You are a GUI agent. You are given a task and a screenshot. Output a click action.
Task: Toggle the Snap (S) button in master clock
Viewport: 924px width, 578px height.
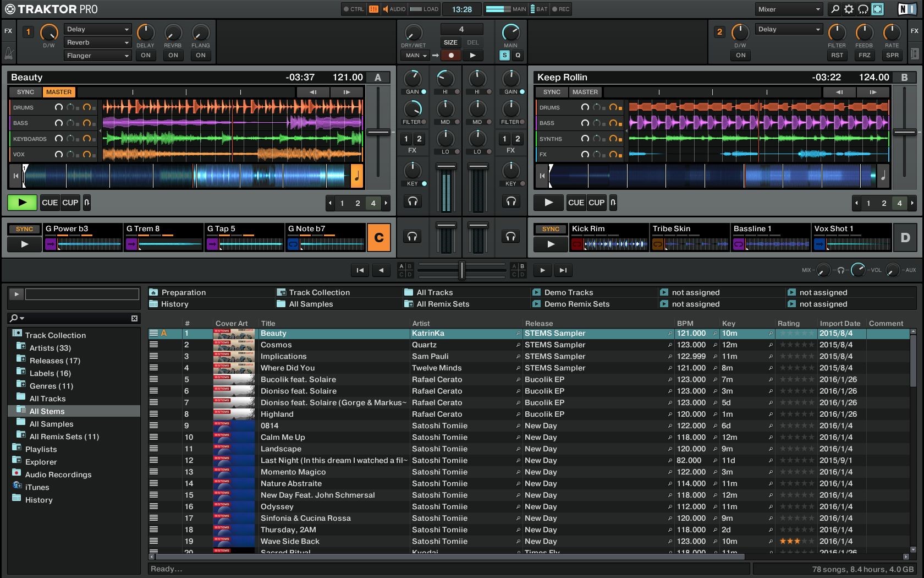click(504, 55)
